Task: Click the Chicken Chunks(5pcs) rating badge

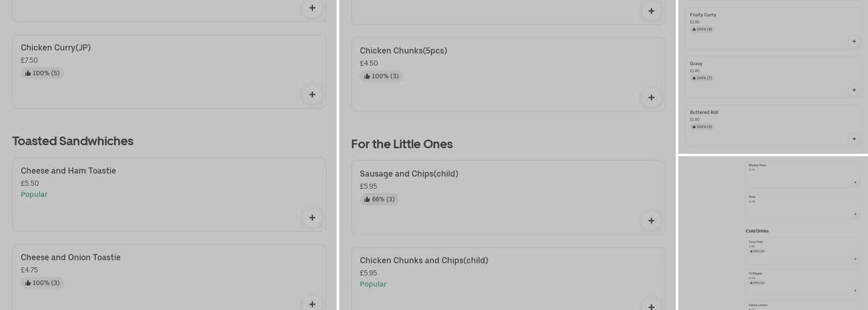Action: [x=381, y=76]
